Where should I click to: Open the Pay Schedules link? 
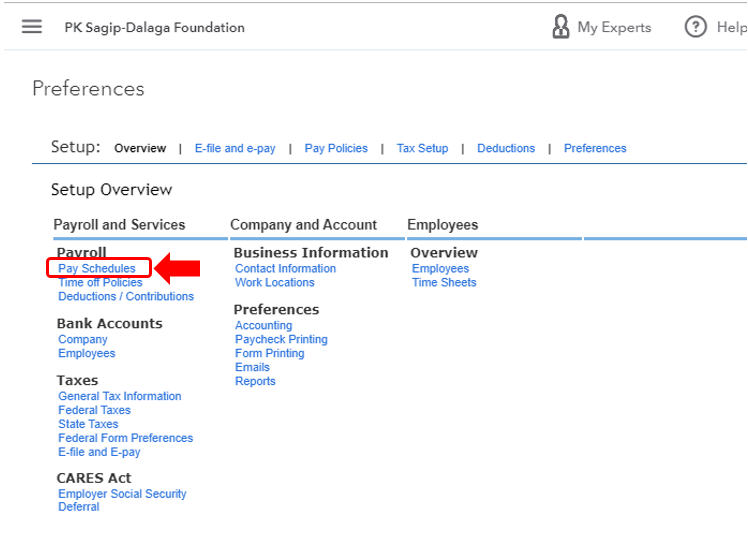pos(97,268)
